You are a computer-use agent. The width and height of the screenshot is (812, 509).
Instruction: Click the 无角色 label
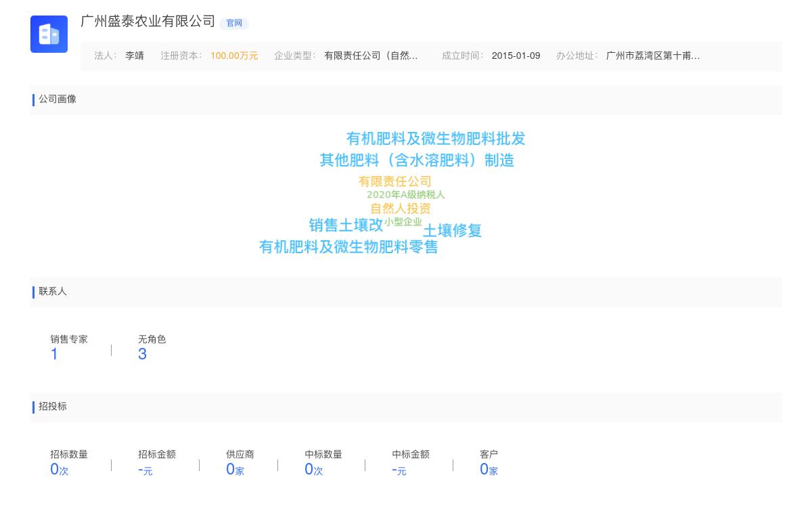(152, 339)
